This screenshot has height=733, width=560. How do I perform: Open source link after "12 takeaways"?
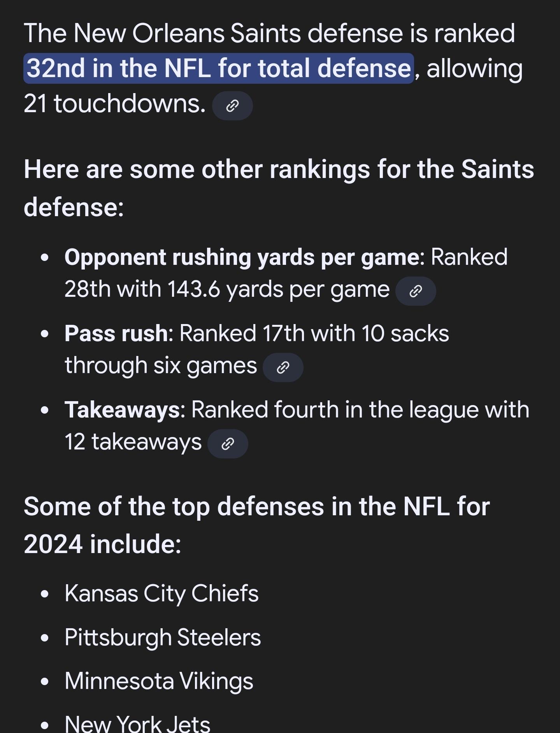[x=228, y=444]
